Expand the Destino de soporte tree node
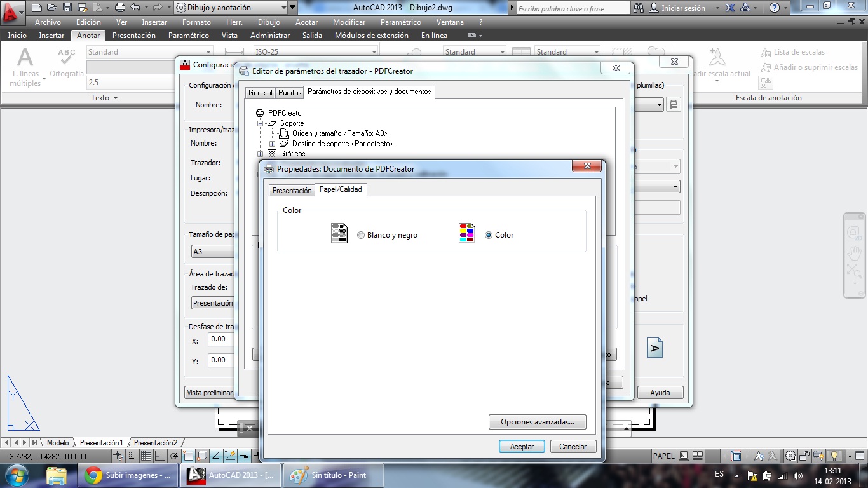 click(272, 144)
